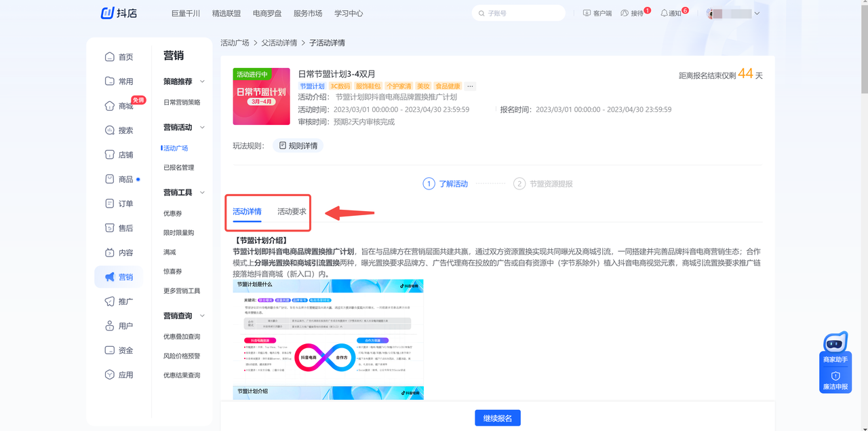Collapse the 策略推荐 section chevron
The width and height of the screenshot is (868, 431).
(x=202, y=81)
